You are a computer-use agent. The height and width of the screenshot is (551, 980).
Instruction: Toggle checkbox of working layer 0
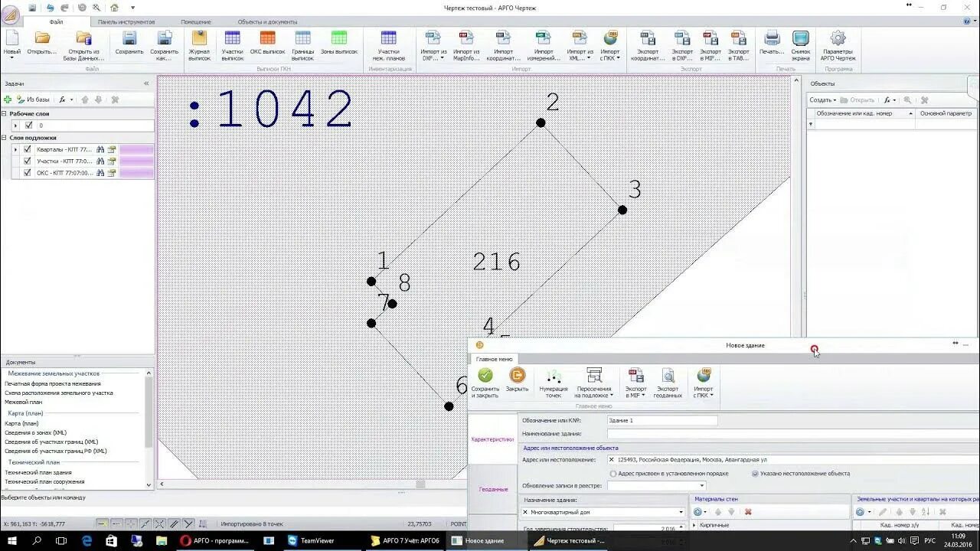point(28,126)
